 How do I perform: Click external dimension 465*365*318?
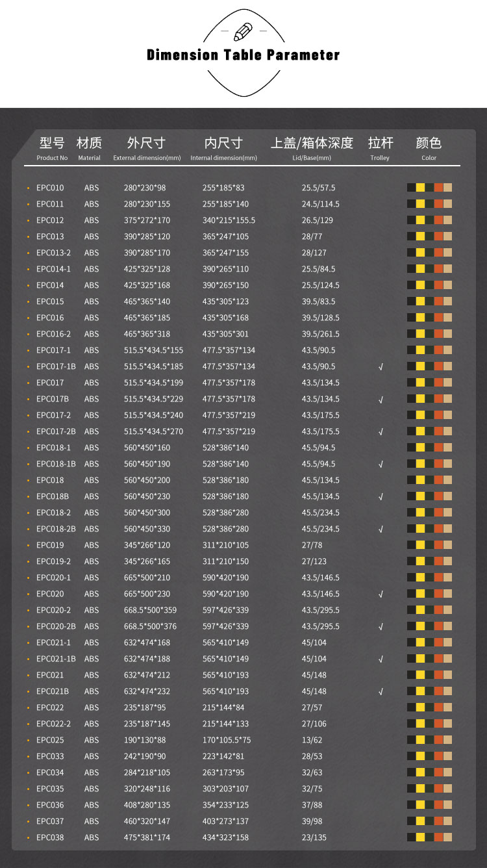147,334
